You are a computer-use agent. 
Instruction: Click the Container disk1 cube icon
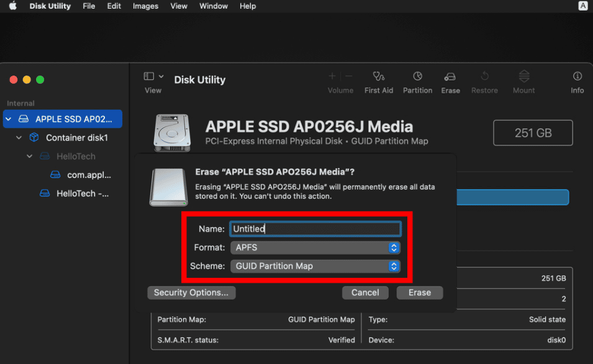tap(34, 137)
